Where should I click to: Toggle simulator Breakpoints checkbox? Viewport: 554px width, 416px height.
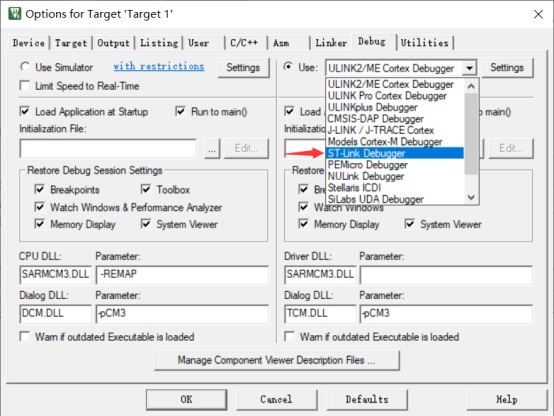(40, 189)
